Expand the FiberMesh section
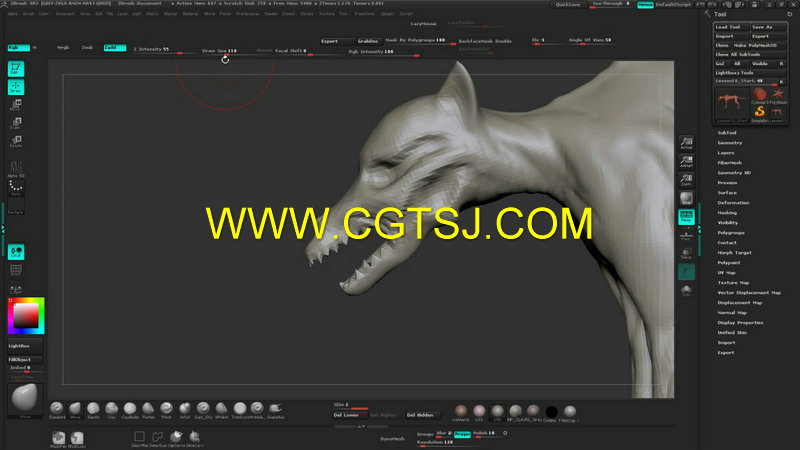This screenshot has width=800, height=450. point(730,163)
